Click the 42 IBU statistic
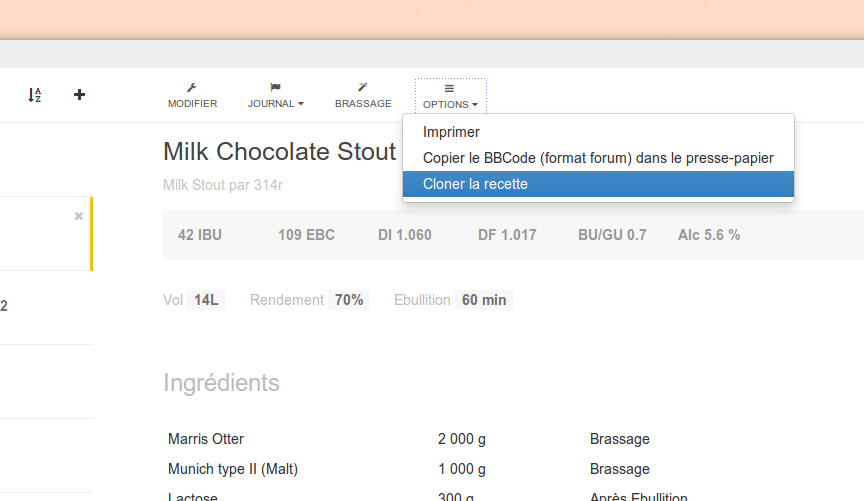The image size is (864, 501). point(200,235)
